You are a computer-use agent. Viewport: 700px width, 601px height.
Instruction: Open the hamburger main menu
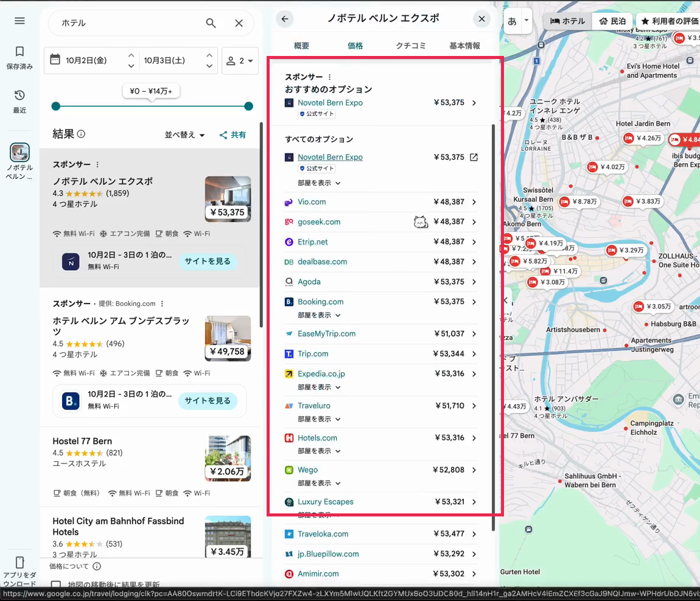pos(19,21)
